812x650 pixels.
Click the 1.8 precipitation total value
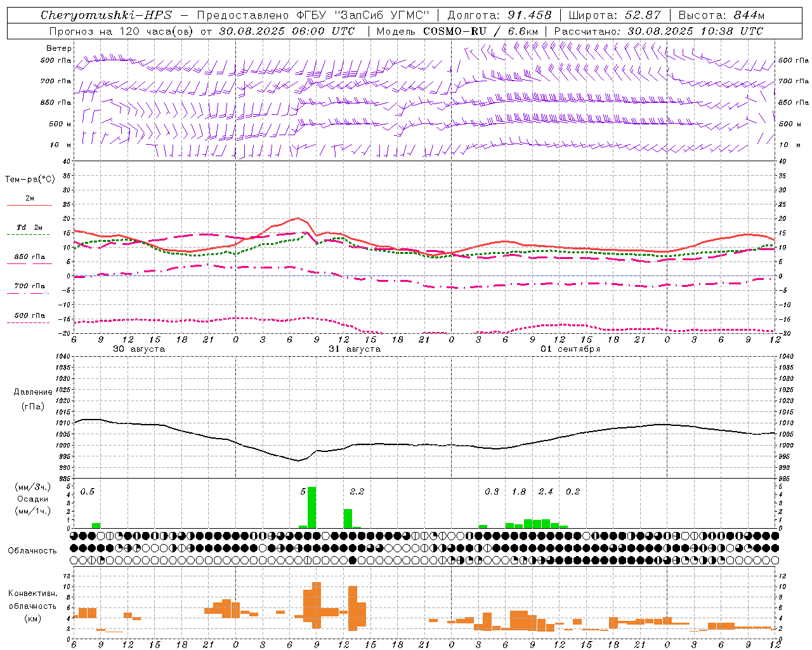519,492
